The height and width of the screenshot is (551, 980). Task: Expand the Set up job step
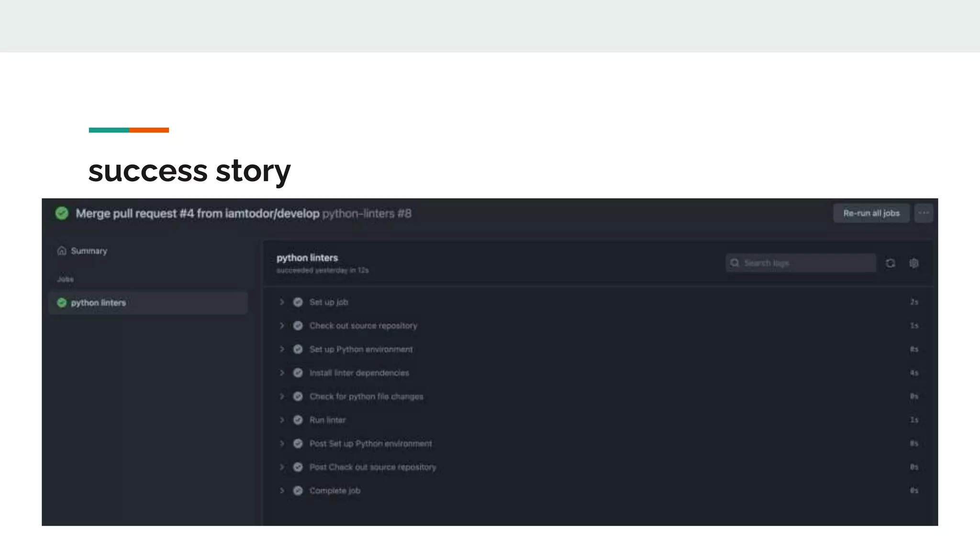point(282,302)
